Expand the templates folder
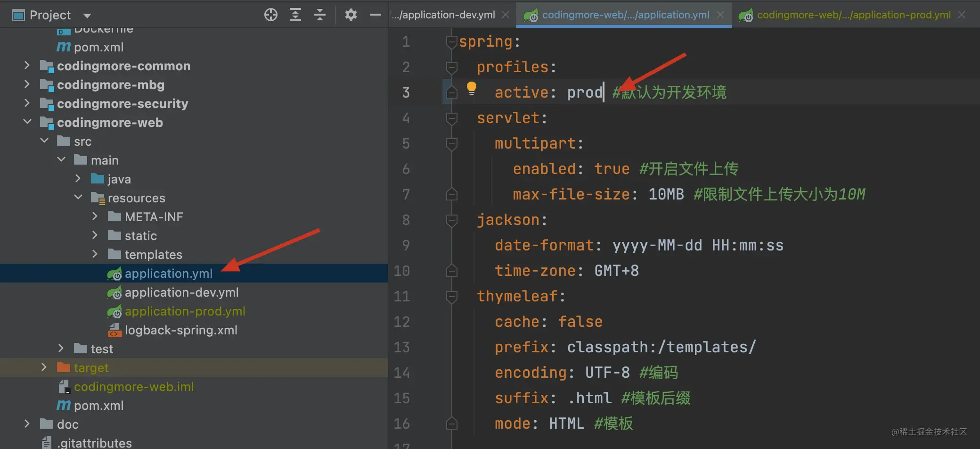This screenshot has height=449, width=980. pyautogui.click(x=95, y=254)
